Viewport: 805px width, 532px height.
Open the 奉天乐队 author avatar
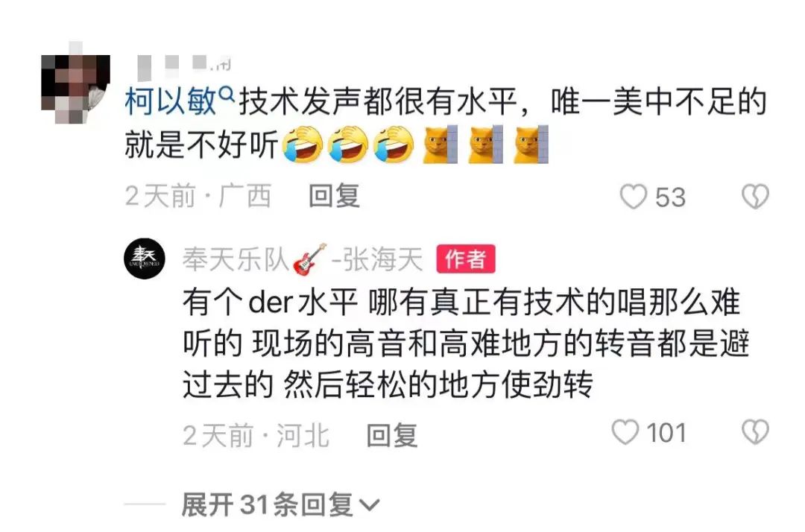tap(145, 259)
